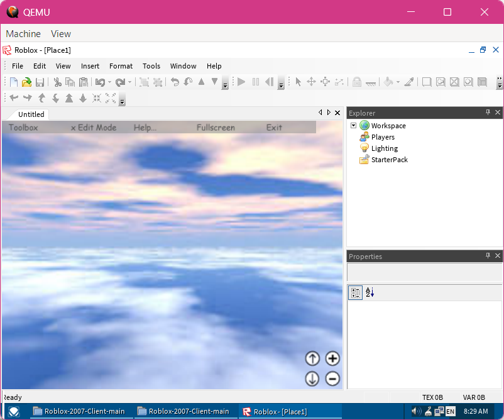
Task: Redo the action in the toolbar
Action: click(x=120, y=82)
